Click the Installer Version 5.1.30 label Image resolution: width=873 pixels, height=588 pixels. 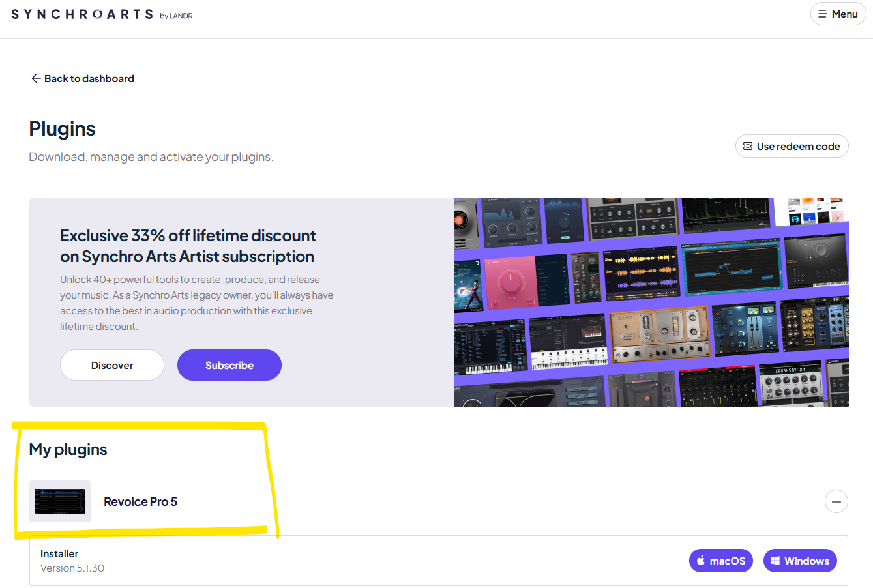point(72,561)
